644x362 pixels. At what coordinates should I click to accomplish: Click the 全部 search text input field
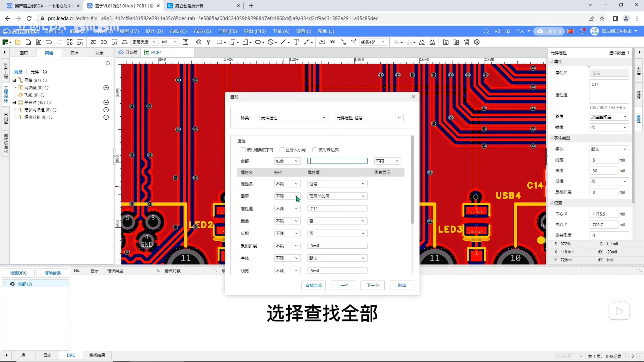[337, 161]
